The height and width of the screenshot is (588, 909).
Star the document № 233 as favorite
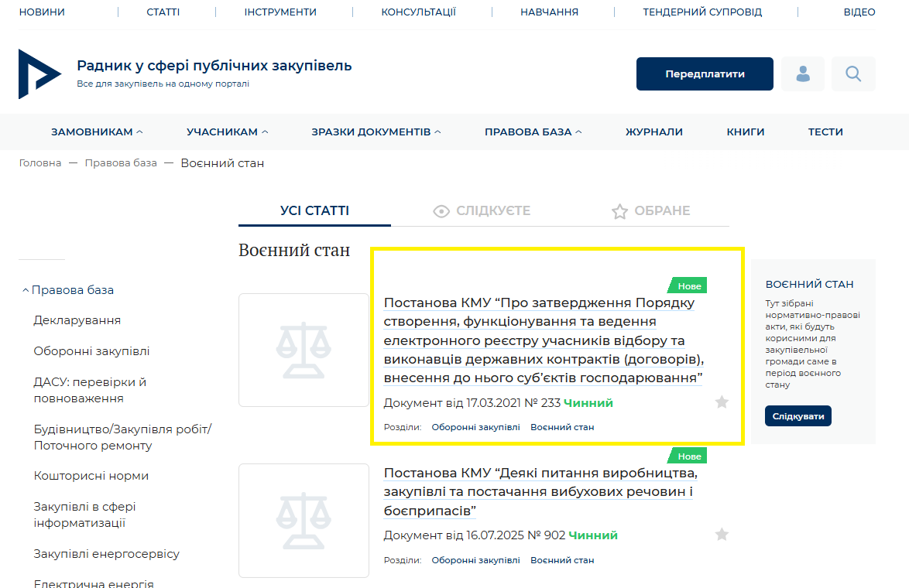point(722,402)
